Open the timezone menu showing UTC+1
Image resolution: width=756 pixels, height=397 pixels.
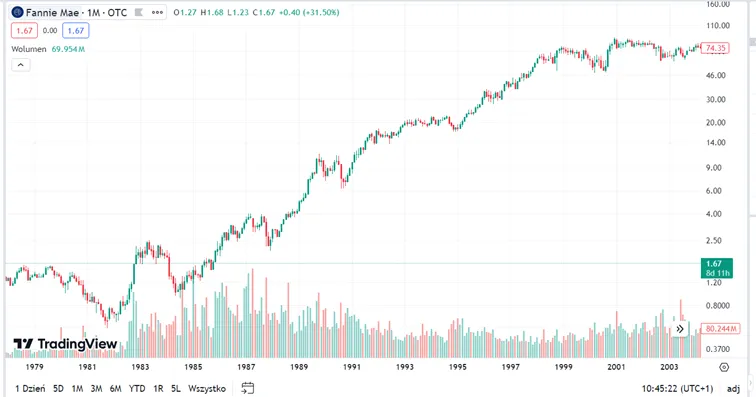click(677, 388)
